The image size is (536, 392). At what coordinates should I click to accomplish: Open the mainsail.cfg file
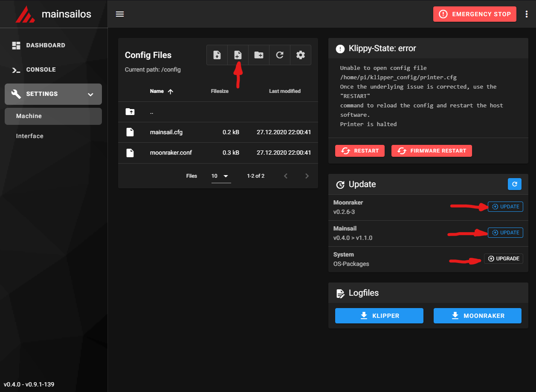pyautogui.click(x=166, y=132)
